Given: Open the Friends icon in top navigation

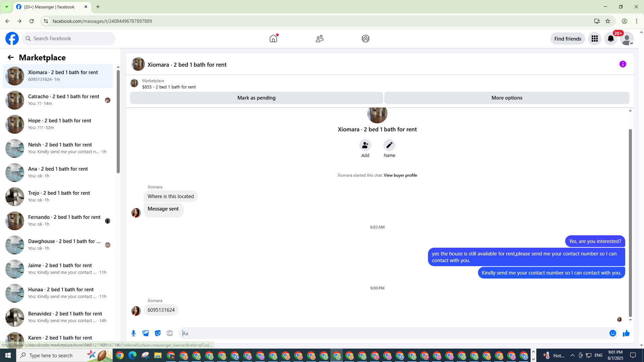Looking at the screenshot, I should tap(320, 39).
